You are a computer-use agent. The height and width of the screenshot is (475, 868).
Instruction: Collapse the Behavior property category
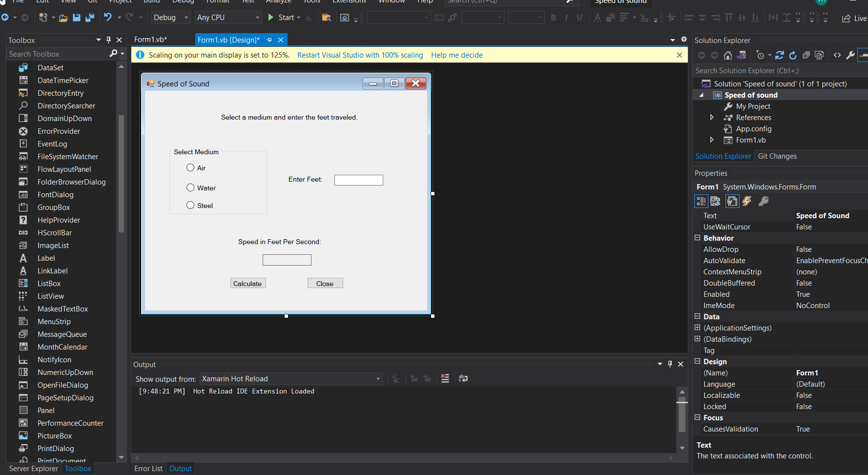[698, 238]
